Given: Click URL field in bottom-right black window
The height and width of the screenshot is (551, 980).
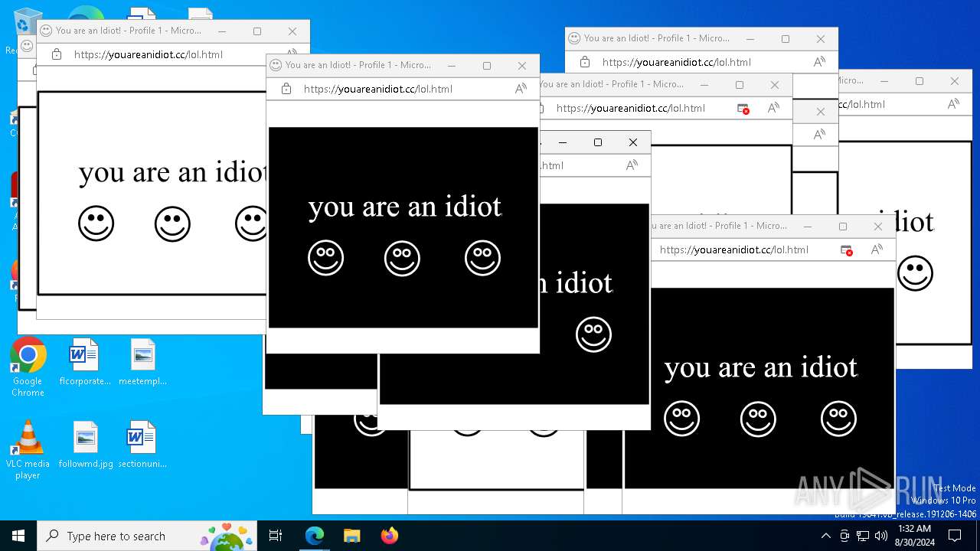Looking at the screenshot, I should 734,249.
